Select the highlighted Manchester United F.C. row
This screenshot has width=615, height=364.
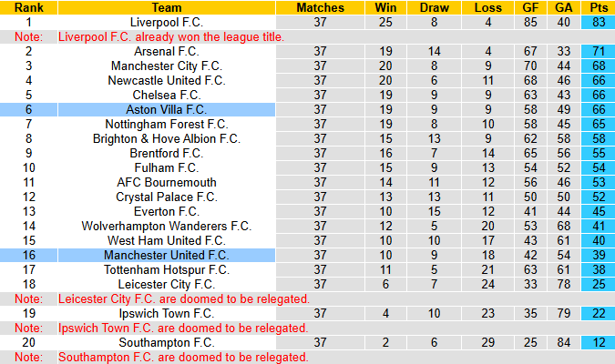click(167, 255)
